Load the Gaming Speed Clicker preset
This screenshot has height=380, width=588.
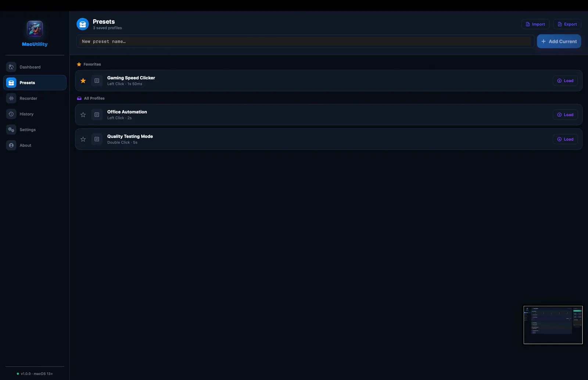pos(565,81)
